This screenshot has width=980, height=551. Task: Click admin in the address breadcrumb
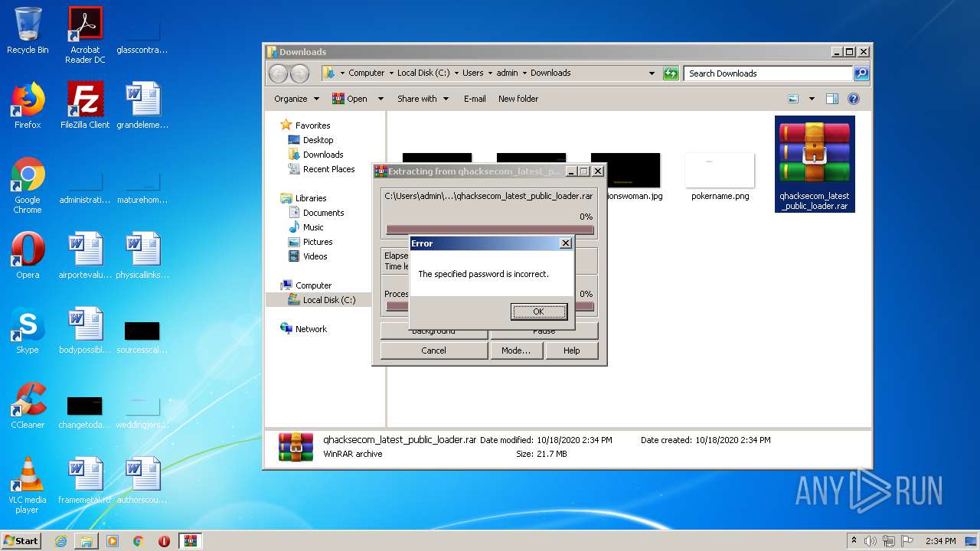(507, 73)
